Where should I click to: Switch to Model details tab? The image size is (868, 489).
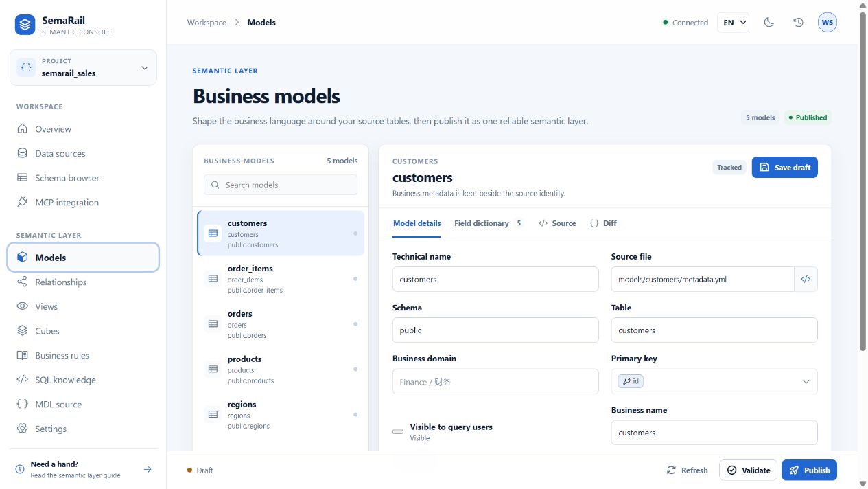click(417, 223)
